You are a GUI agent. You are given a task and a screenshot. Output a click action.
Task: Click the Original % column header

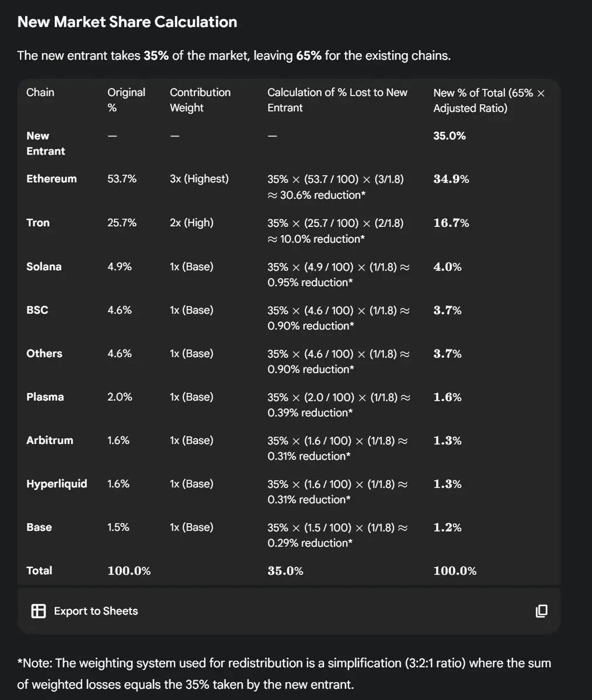pos(126,100)
